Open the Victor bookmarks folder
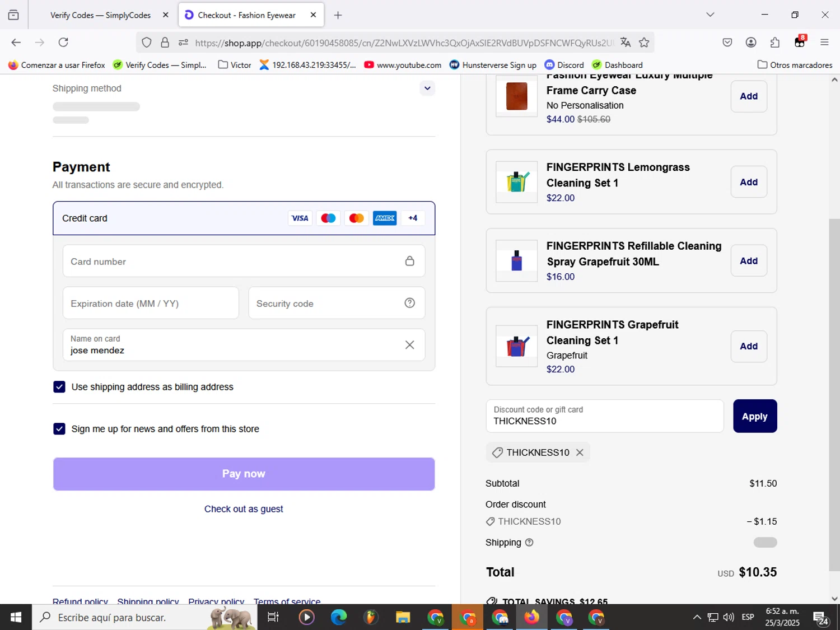The image size is (840, 630). click(235, 65)
